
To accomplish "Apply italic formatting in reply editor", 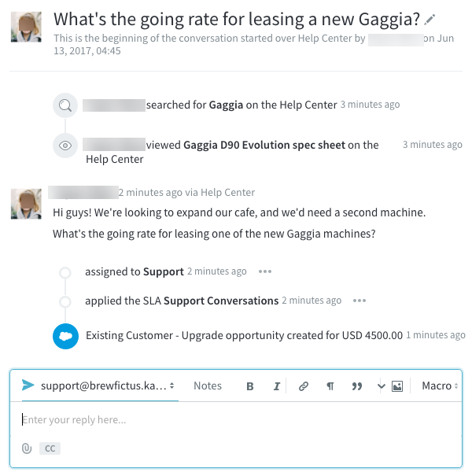I will tap(277, 386).
